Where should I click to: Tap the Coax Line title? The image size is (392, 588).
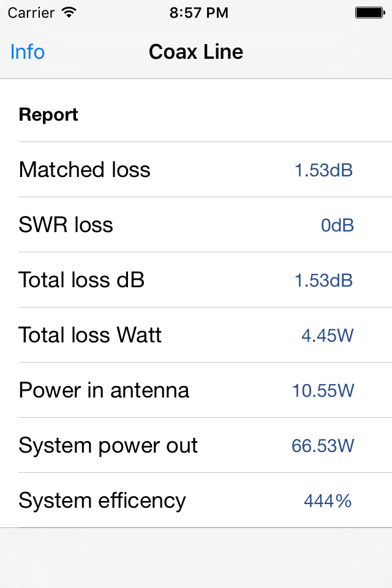196,51
